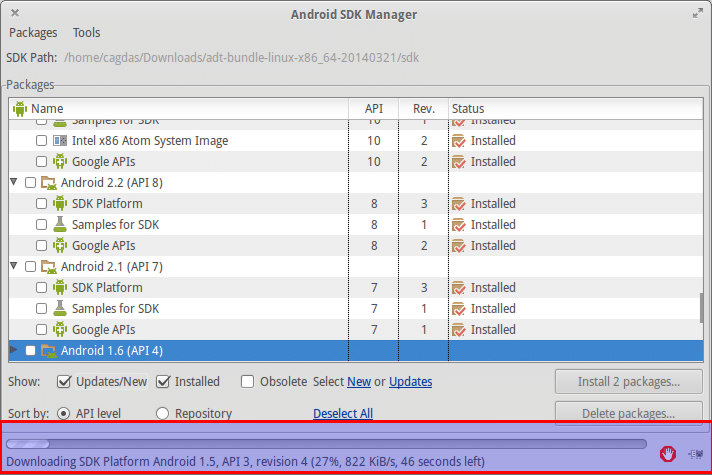
Task: Click Google APIs icon in API 10 row
Action: click(59, 162)
